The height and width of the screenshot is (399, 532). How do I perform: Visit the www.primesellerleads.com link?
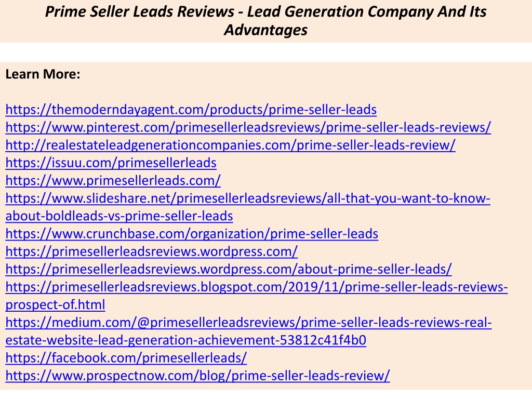113,180
